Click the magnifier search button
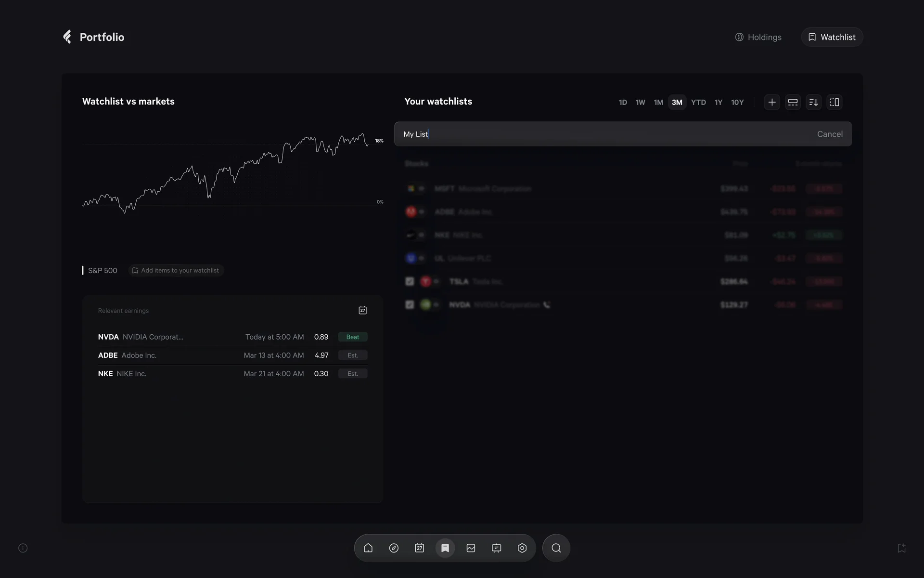This screenshot has width=924, height=578. point(556,548)
